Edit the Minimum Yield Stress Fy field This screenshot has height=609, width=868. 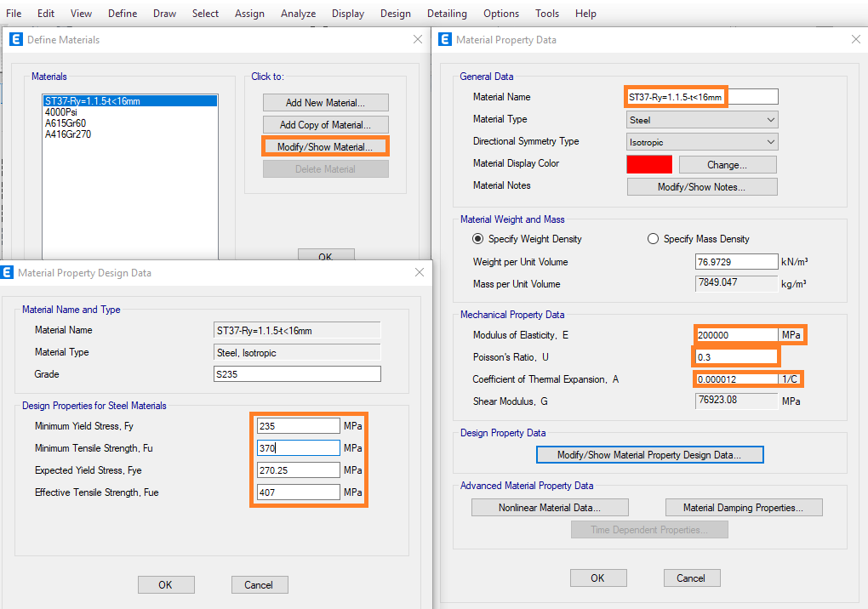299,426
